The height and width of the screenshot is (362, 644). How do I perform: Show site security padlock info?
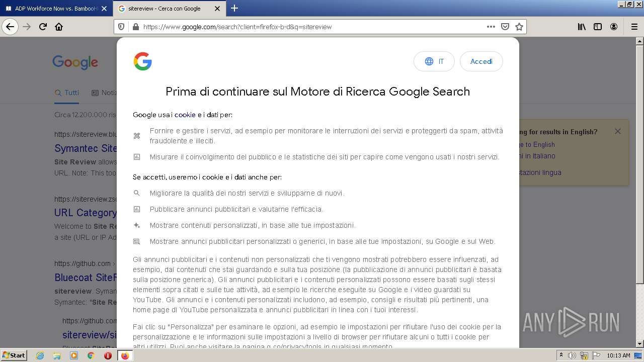click(135, 27)
